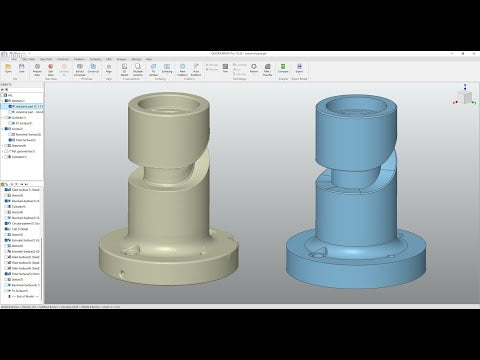Open the Fillet / Chamfer tool
Image resolution: width=480 pixels, height=360 pixels.
pos(267,70)
